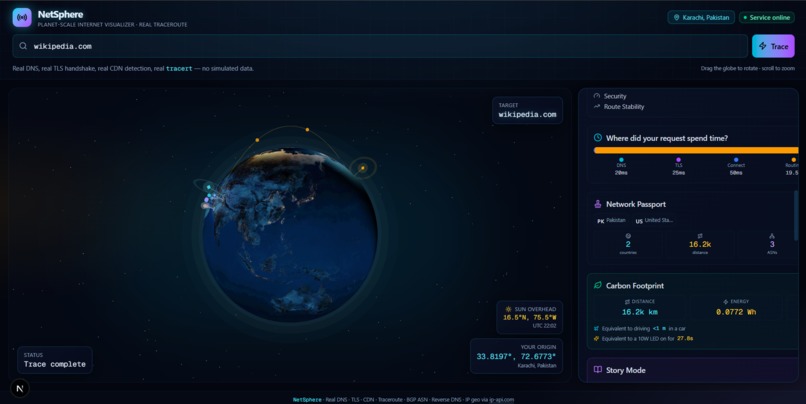Screen dimensions: 806x404
Task: Click the Network Passport stamp icon
Action: click(x=598, y=204)
